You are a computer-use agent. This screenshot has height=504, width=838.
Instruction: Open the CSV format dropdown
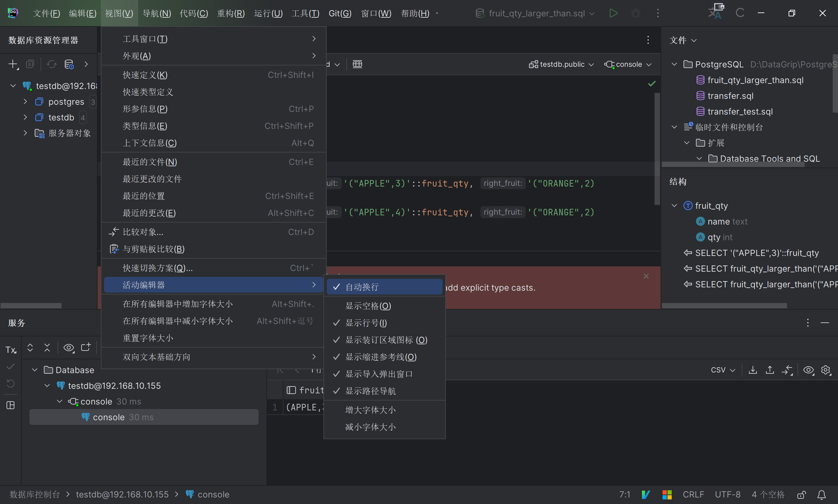point(723,370)
